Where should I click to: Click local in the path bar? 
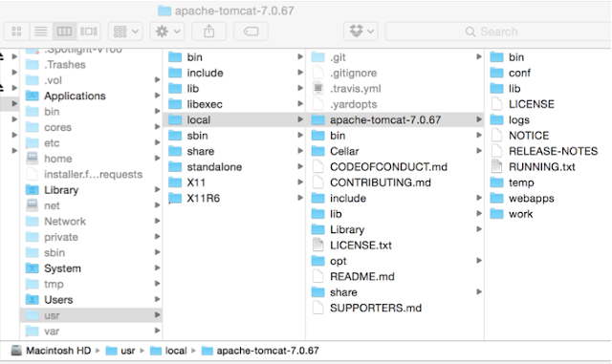[168, 351]
